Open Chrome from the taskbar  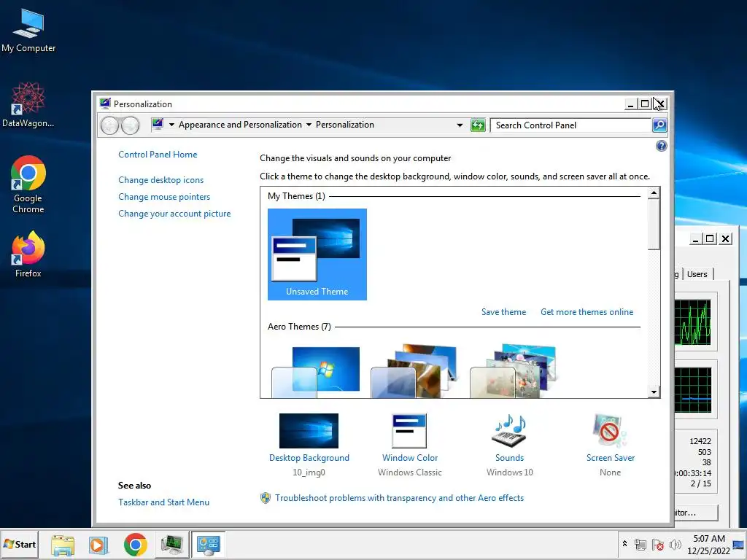(135, 545)
